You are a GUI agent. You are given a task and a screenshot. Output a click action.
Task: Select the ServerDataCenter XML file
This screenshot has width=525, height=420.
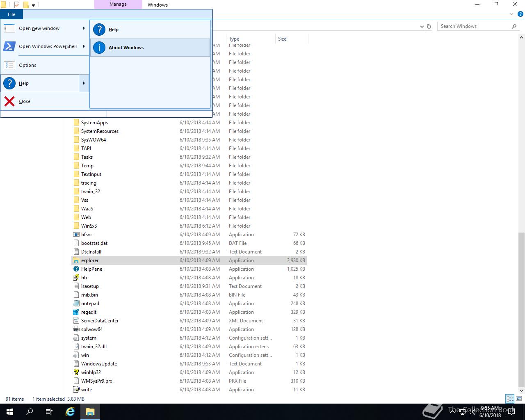pyautogui.click(x=100, y=321)
